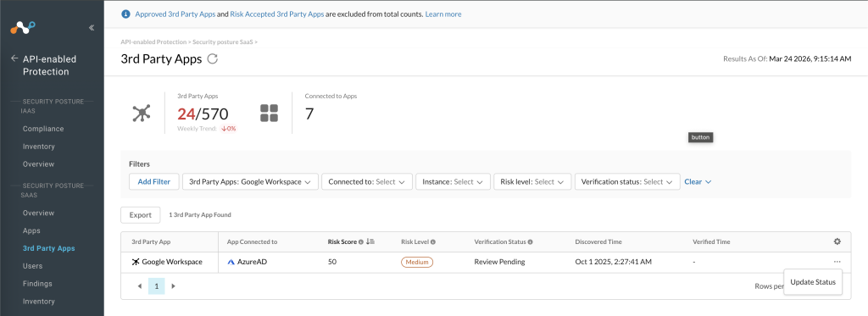Click the Google Workspace row app icon
The width and height of the screenshot is (868, 316).
136,262
